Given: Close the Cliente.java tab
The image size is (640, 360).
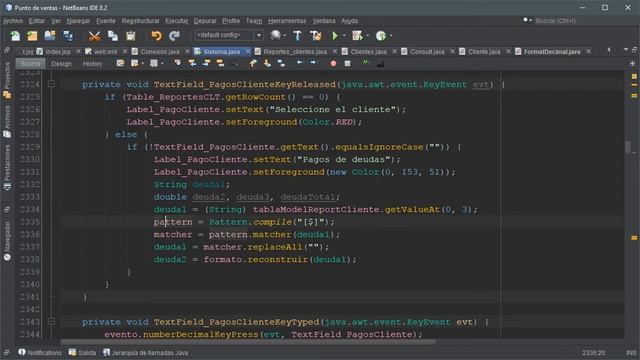Looking at the screenshot, I should click(508, 51).
